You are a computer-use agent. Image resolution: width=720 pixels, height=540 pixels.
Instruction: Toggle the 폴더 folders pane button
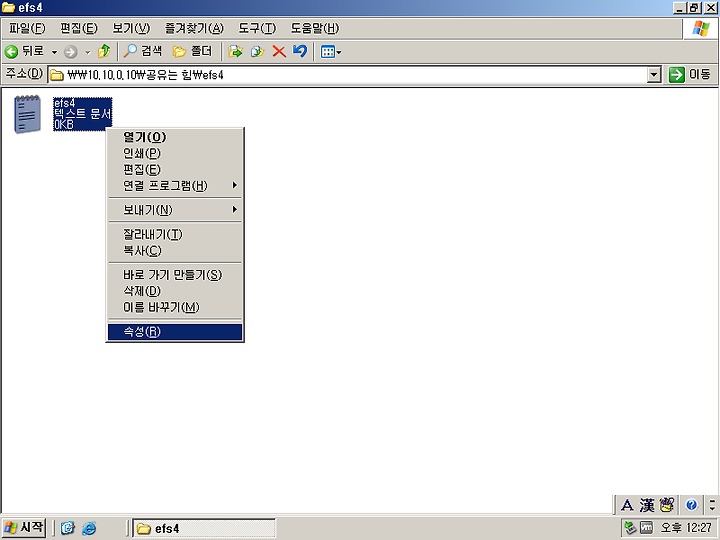pos(192,51)
